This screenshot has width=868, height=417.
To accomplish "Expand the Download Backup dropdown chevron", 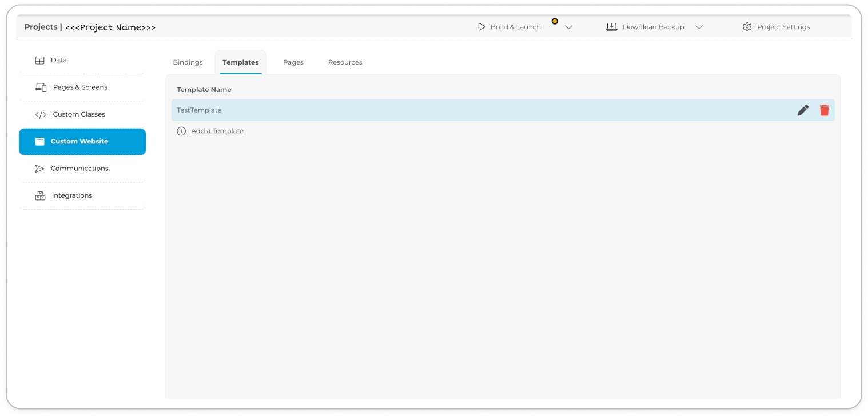I will (x=699, y=27).
